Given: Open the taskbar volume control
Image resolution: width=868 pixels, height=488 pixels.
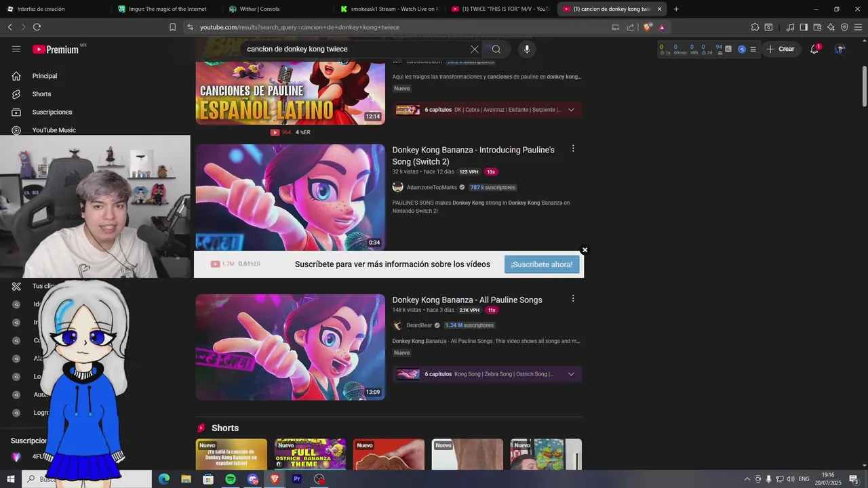Looking at the screenshot, I should click(x=791, y=479).
